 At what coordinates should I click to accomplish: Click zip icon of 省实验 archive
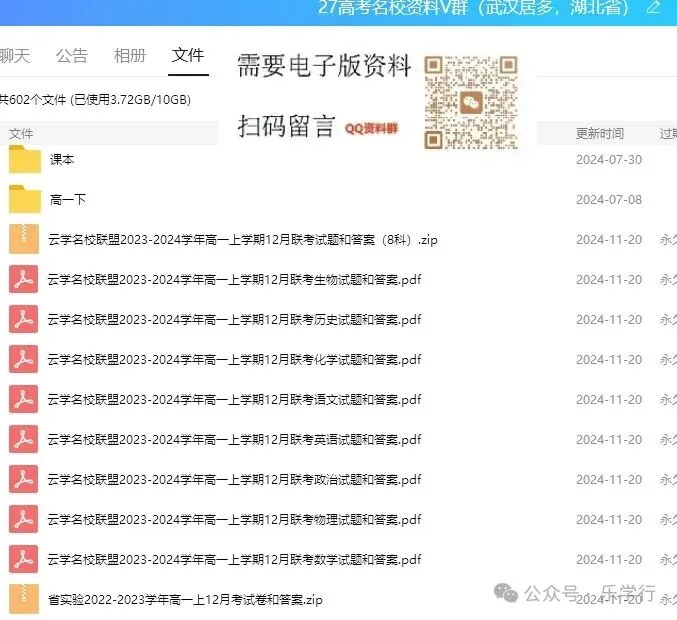(24, 599)
